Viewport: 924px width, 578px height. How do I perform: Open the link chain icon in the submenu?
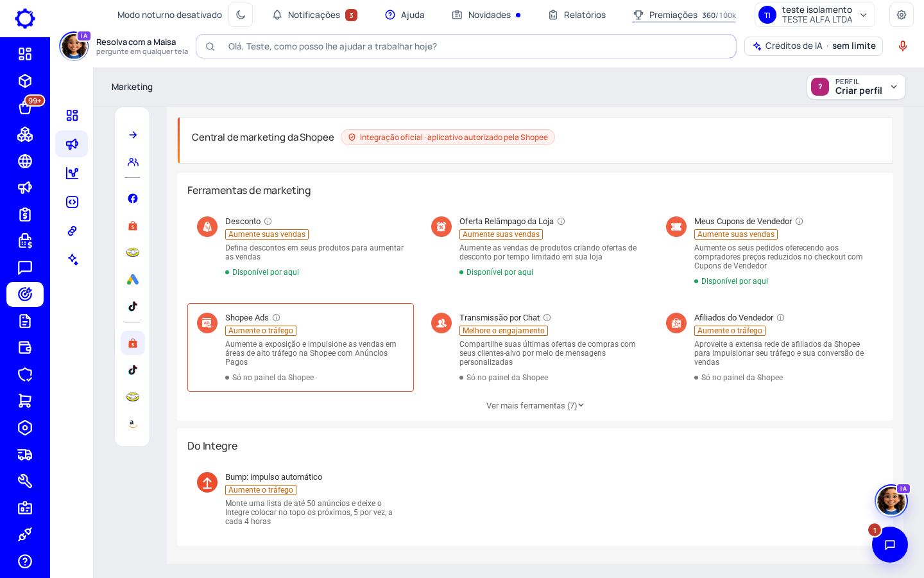pos(72,231)
